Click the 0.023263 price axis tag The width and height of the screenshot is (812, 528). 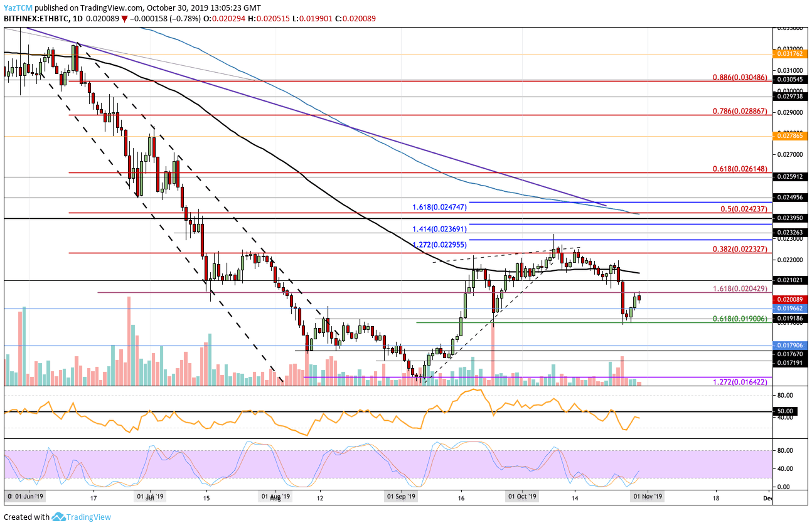(x=791, y=232)
